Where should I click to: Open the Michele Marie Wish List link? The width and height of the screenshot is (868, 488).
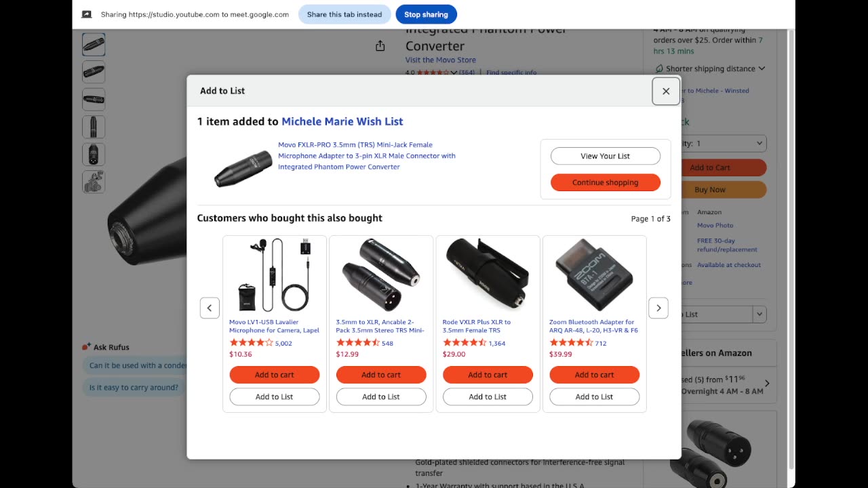(342, 122)
